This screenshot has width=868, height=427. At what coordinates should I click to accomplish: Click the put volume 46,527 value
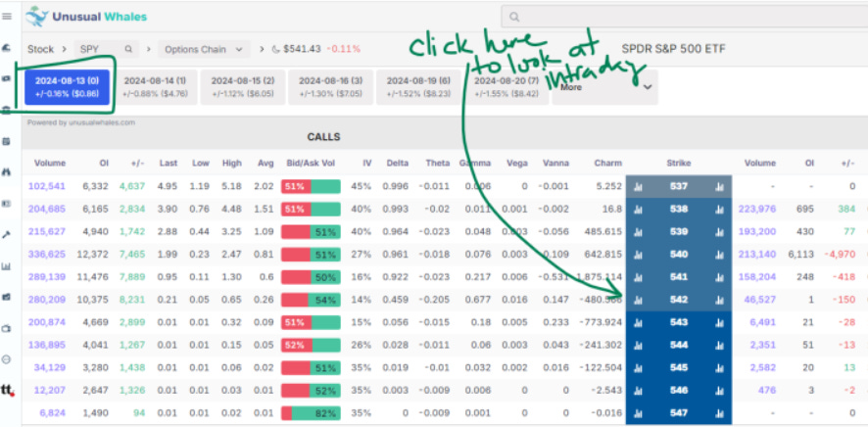pyautogui.click(x=760, y=300)
